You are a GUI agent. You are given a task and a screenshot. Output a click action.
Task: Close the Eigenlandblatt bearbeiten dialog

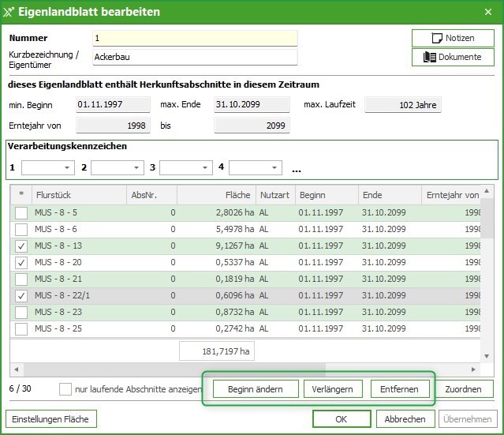tap(486, 12)
